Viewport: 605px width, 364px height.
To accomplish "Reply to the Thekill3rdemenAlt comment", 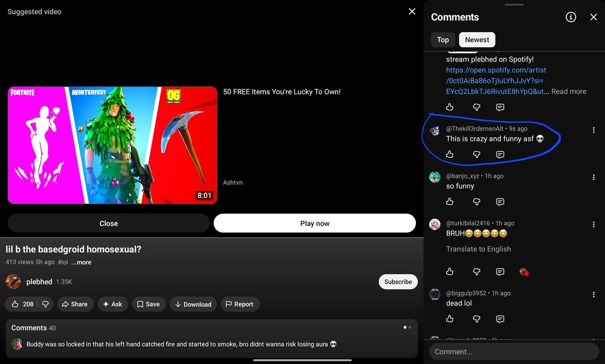I will click(x=500, y=154).
